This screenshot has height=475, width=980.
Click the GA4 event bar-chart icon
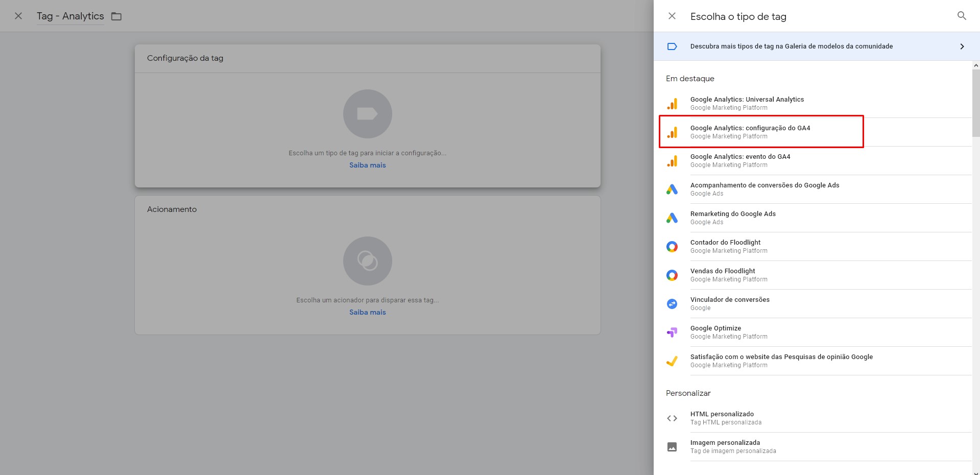click(672, 161)
